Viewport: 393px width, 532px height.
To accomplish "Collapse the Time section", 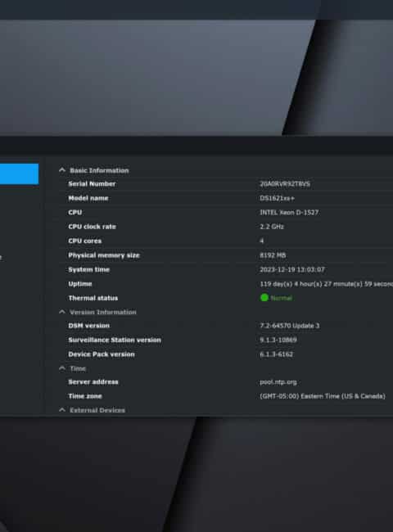I will point(62,368).
